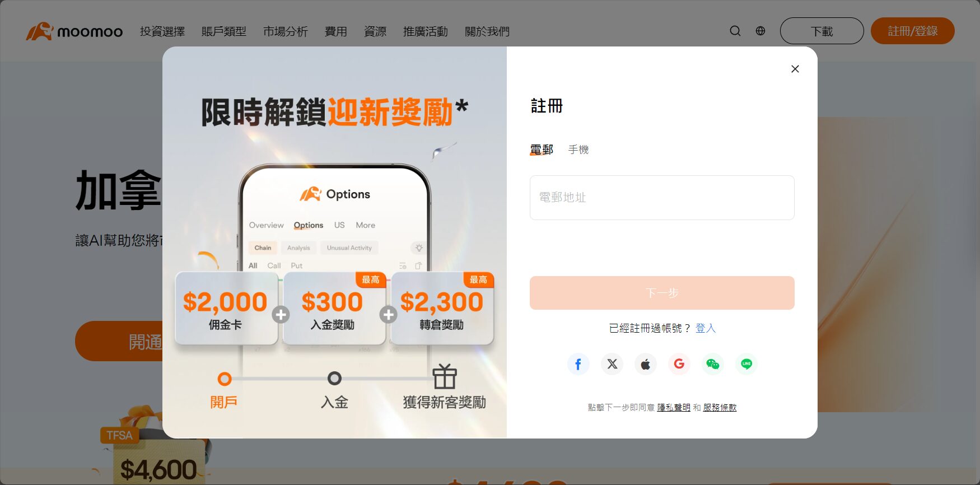Click the 已經註冊過帳號？ text
The height and width of the screenshot is (485, 980).
click(650, 328)
